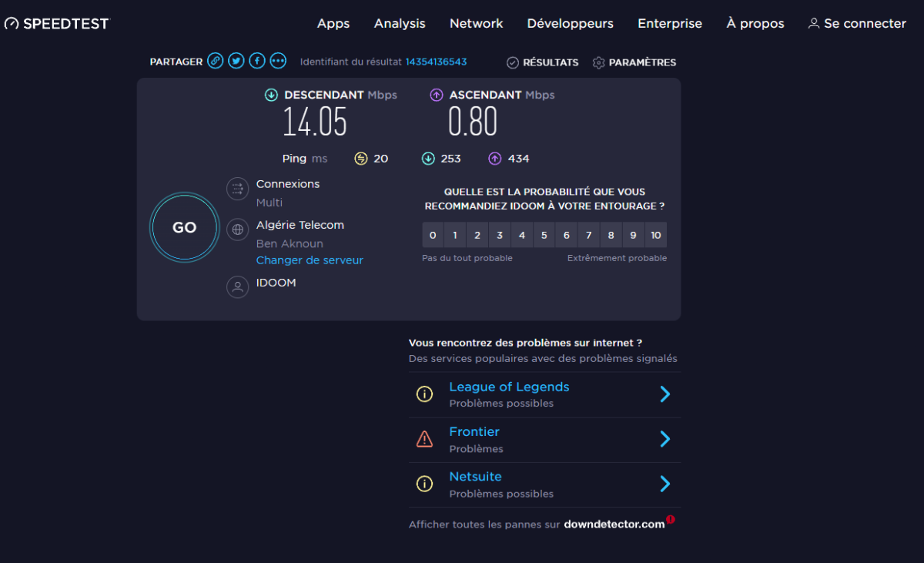Select rating 10 for IDOOM recommendation
The width and height of the screenshot is (924, 563).
point(655,235)
